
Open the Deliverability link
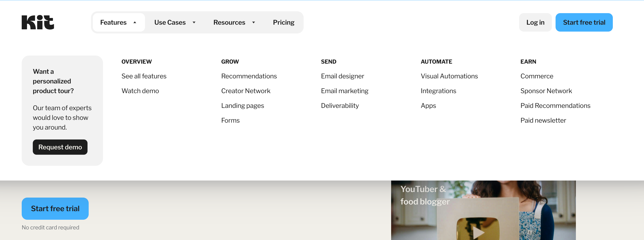tap(339, 106)
